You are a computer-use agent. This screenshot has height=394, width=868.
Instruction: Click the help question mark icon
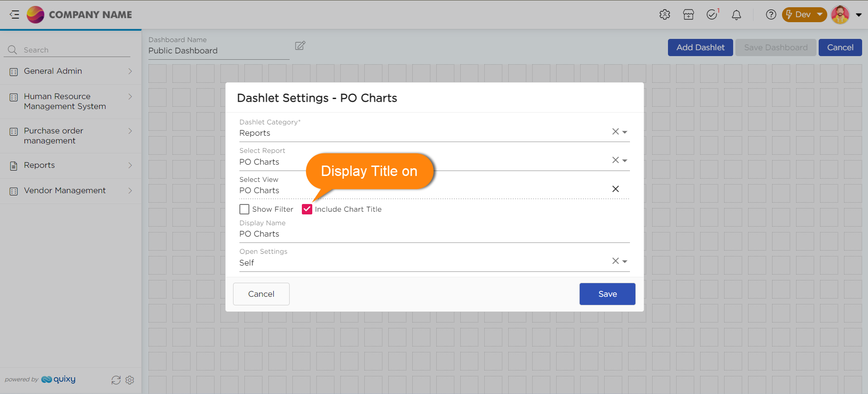pos(771,14)
